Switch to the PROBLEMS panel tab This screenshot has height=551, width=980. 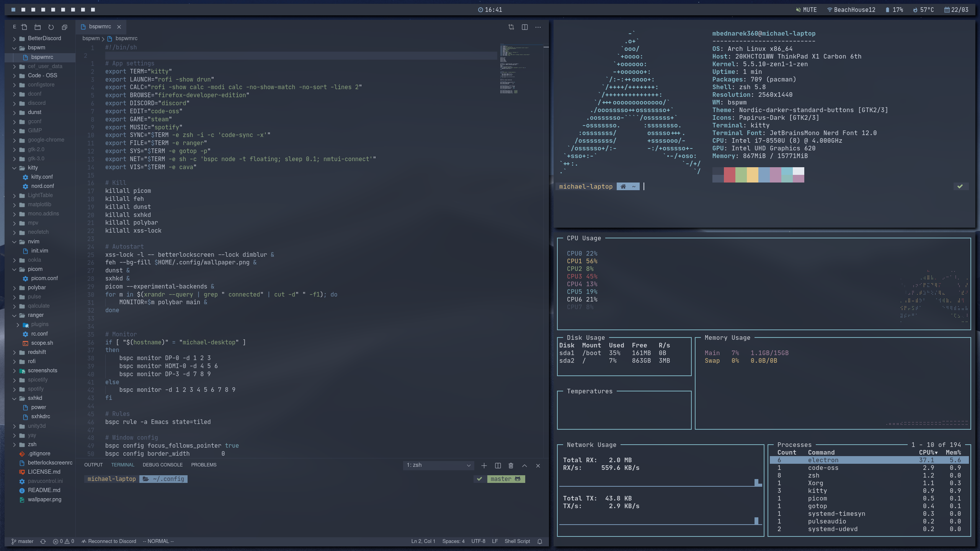[x=204, y=465]
